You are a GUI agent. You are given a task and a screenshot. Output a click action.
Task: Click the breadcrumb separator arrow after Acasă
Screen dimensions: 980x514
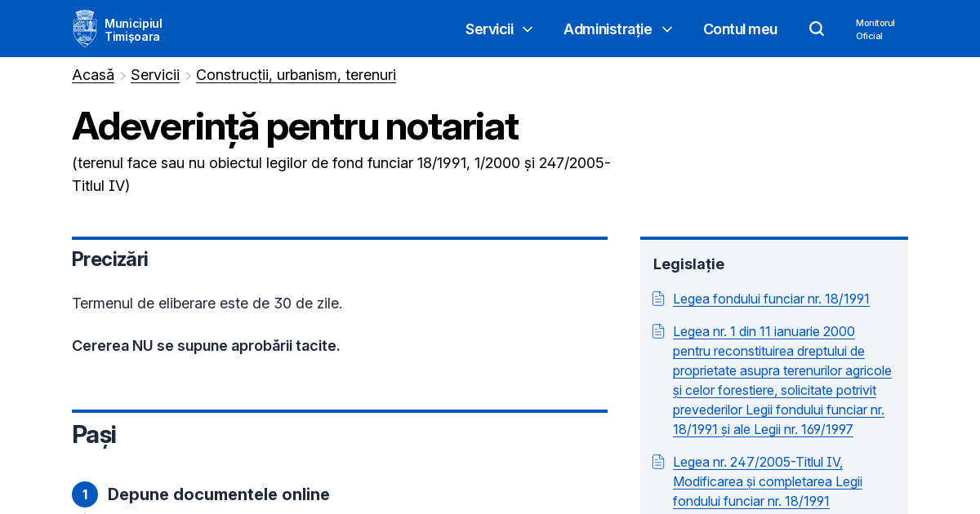click(x=122, y=75)
